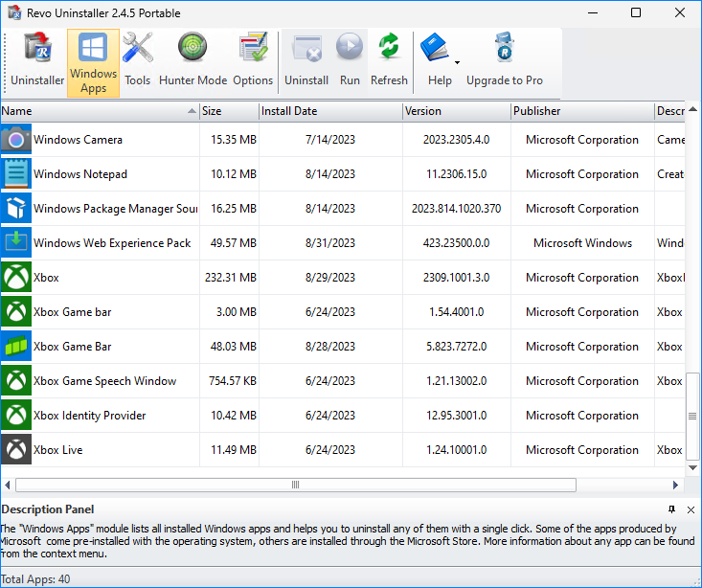Select the Xbox Live icon
Viewport: 702px width, 588px height.
pos(16,450)
